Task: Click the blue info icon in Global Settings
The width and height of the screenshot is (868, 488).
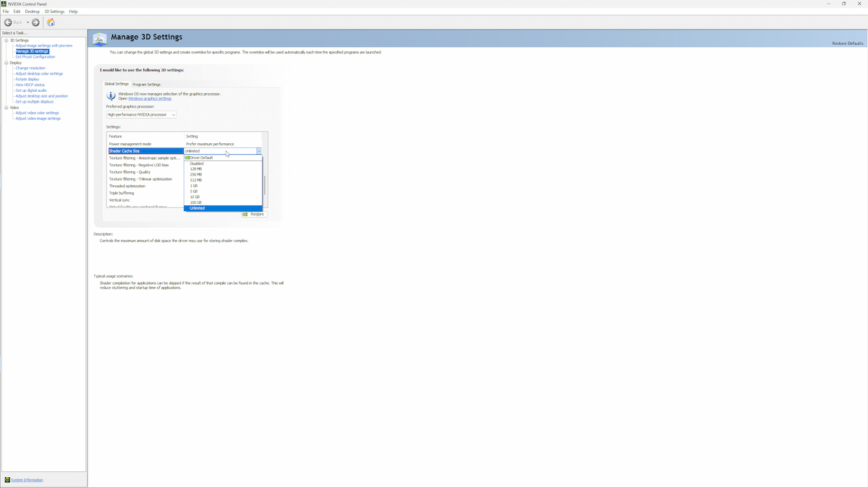Action: click(x=111, y=95)
